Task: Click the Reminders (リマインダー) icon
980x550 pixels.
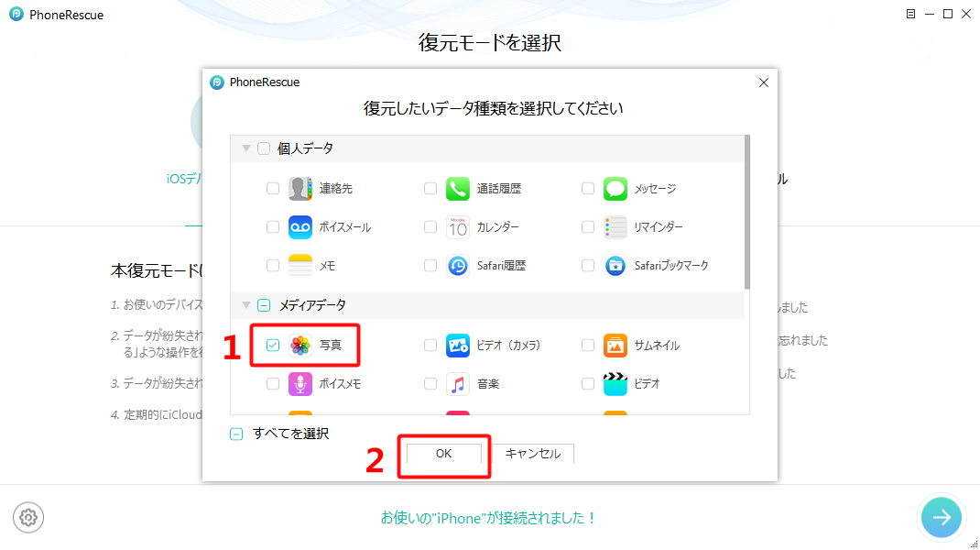Action: coord(615,227)
